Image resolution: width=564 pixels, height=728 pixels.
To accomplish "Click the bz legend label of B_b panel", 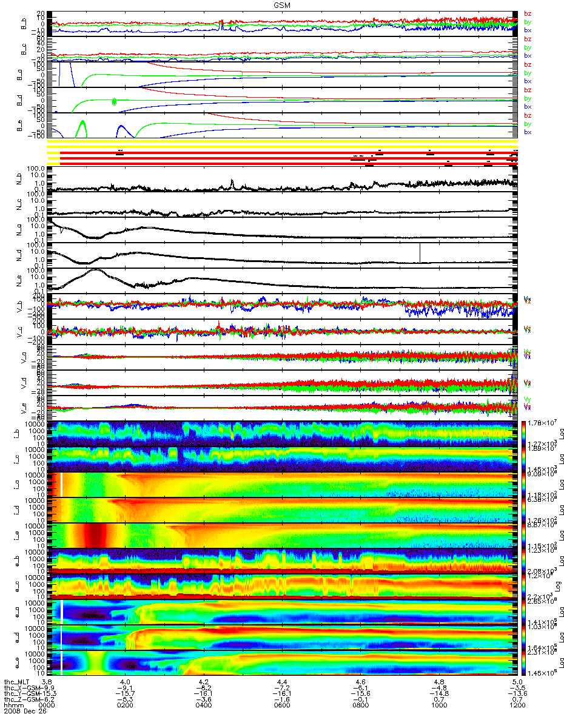I will (528, 13).
